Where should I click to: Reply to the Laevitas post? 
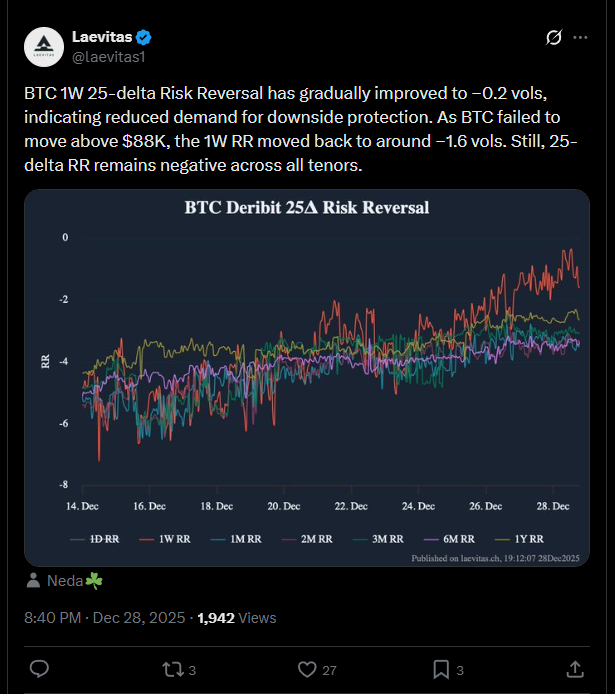tap(39, 667)
